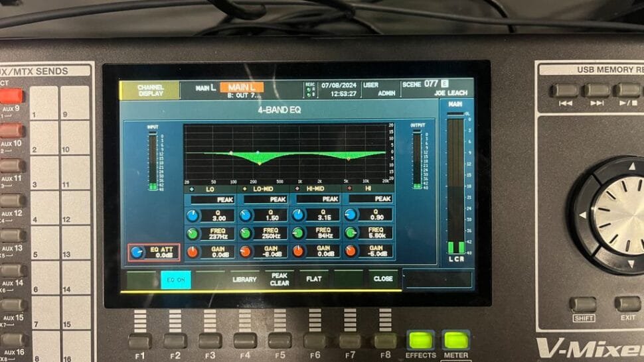Reset the EQ with the FLAT button
Viewport: 644px width, 362px height.
pos(313,280)
